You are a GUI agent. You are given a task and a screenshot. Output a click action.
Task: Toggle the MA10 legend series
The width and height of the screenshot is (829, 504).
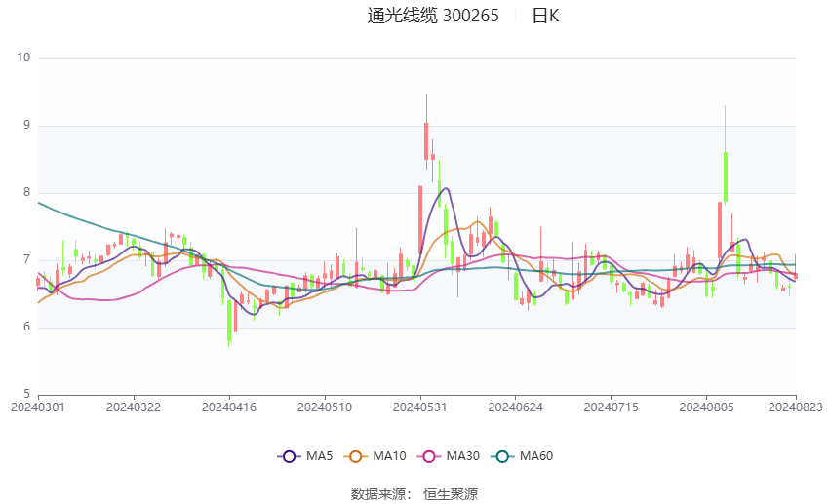tap(375, 456)
